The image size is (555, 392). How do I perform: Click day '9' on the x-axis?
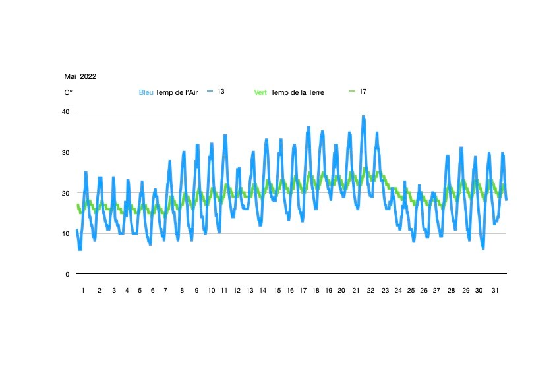tap(197, 290)
